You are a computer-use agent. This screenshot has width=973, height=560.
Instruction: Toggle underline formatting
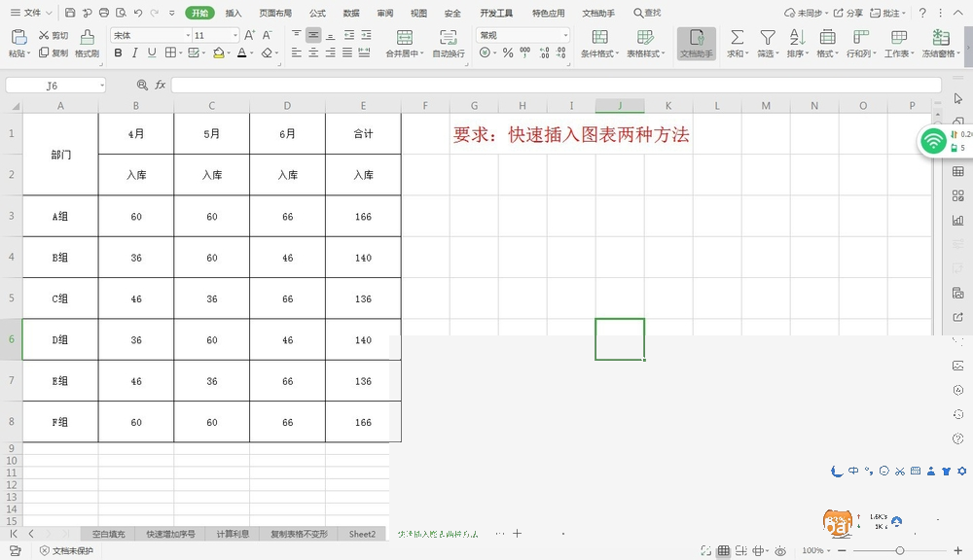(152, 52)
